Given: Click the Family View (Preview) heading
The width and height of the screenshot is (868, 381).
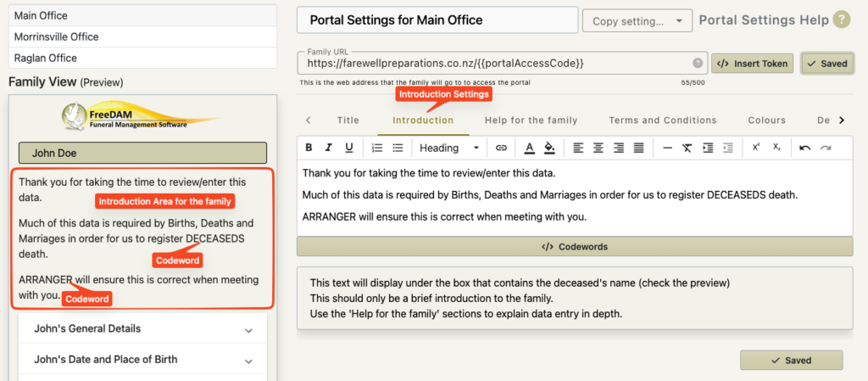Looking at the screenshot, I should coord(66,82).
